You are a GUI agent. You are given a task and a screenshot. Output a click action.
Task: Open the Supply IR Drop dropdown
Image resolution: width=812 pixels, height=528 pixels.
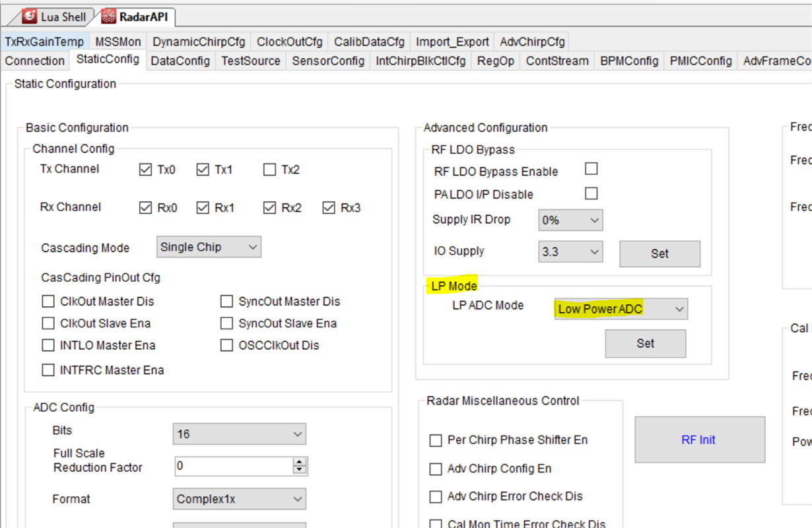point(570,220)
